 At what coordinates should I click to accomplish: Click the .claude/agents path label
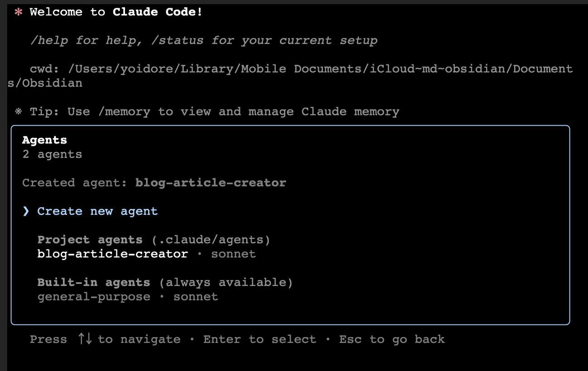[210, 240]
